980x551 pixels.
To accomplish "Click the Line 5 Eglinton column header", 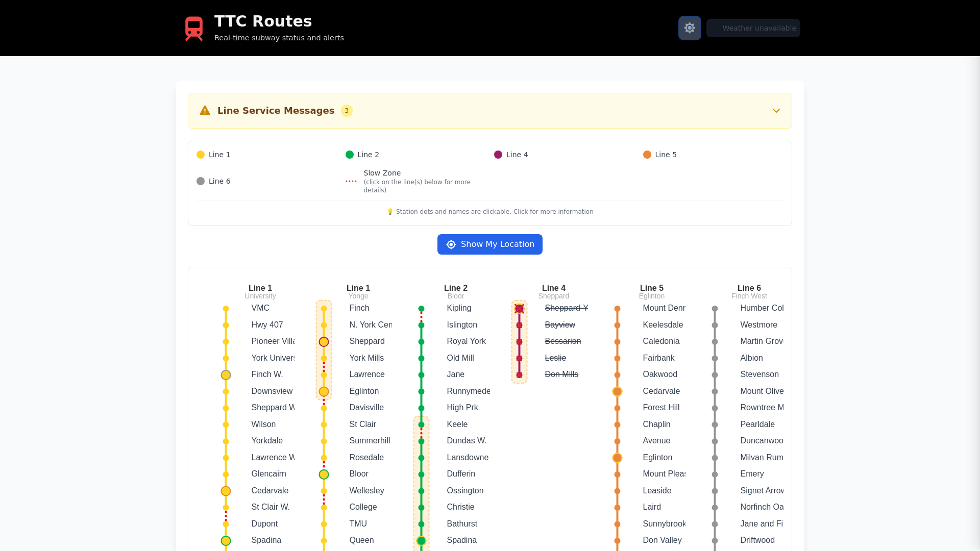I will [x=652, y=292].
